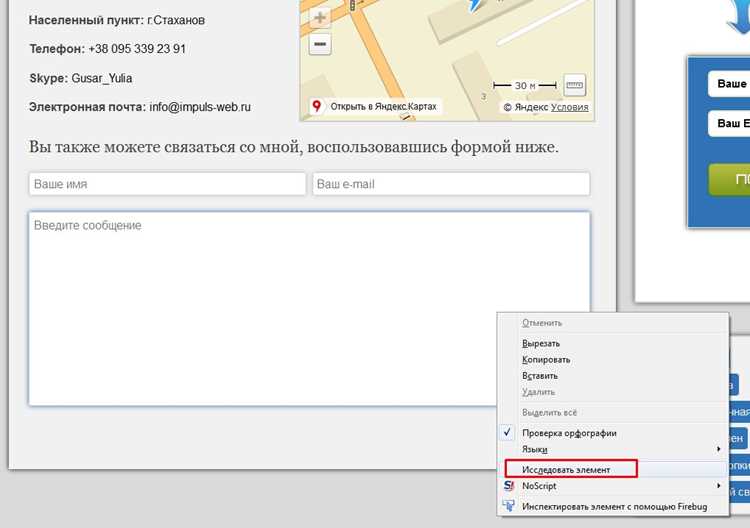Viewport: 750px width, 528px height.
Task: Toggle Проверка орфографии spell check option
Action: point(613,433)
